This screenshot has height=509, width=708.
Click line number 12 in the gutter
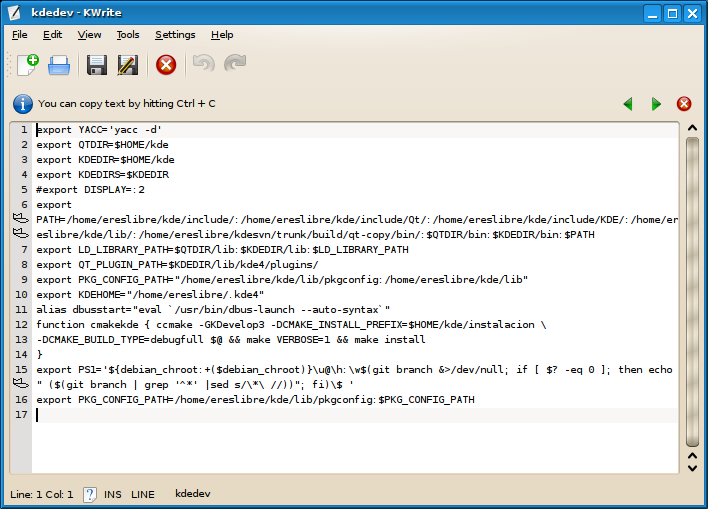(21, 325)
